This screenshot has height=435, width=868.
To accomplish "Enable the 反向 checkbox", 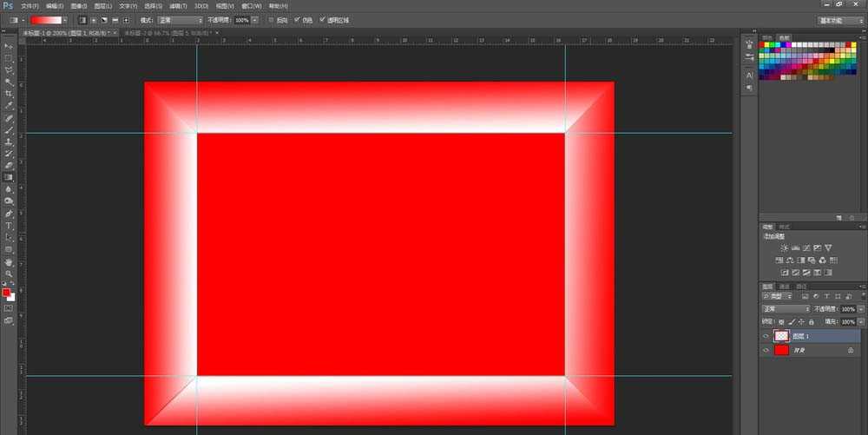I will tap(270, 19).
